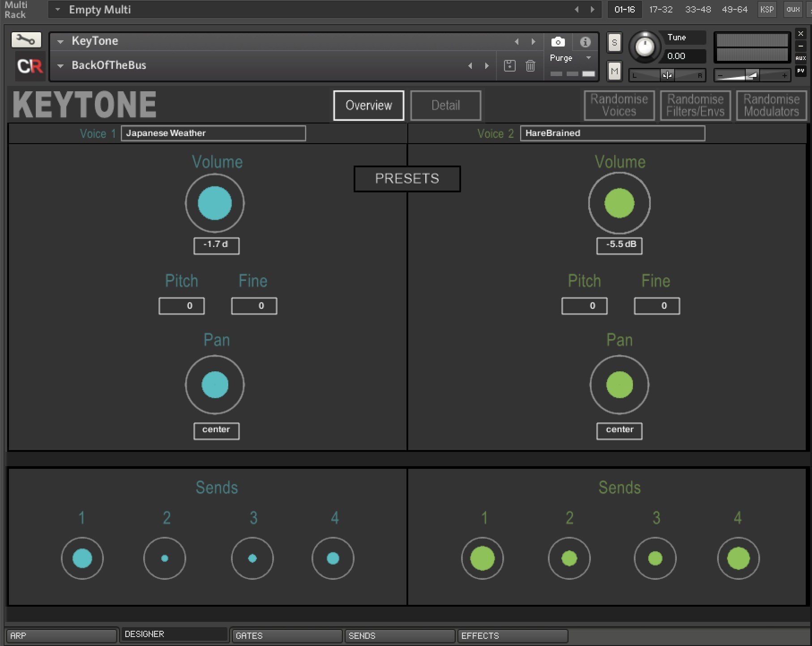Screen dimensions: 812x646
Task: Click Voice 2 Send 3 knob
Action: click(655, 558)
